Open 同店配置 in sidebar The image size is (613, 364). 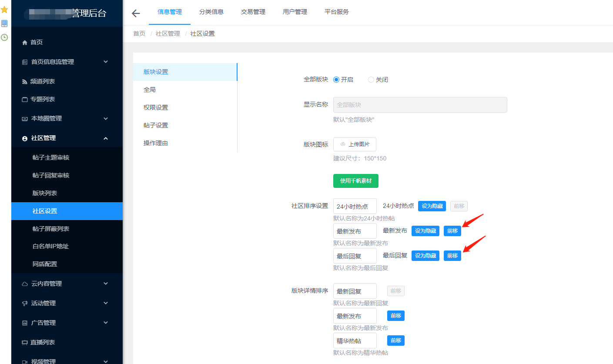tap(67, 264)
